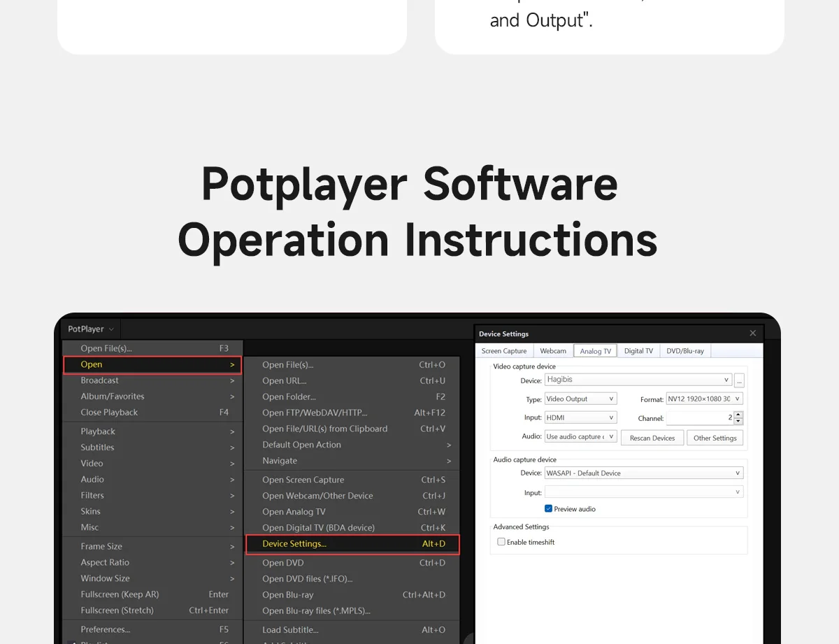839x644 pixels.
Task: Increase the Channel value with up arrow
Action: (x=739, y=415)
